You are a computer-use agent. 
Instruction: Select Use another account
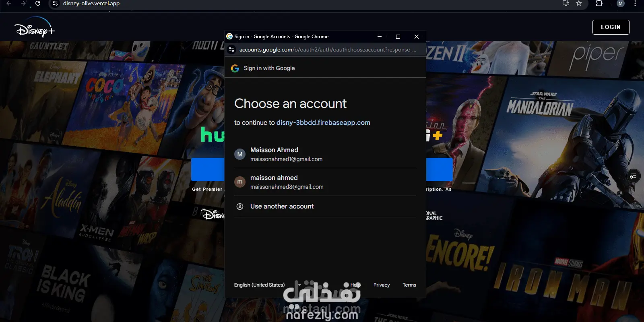point(325,206)
